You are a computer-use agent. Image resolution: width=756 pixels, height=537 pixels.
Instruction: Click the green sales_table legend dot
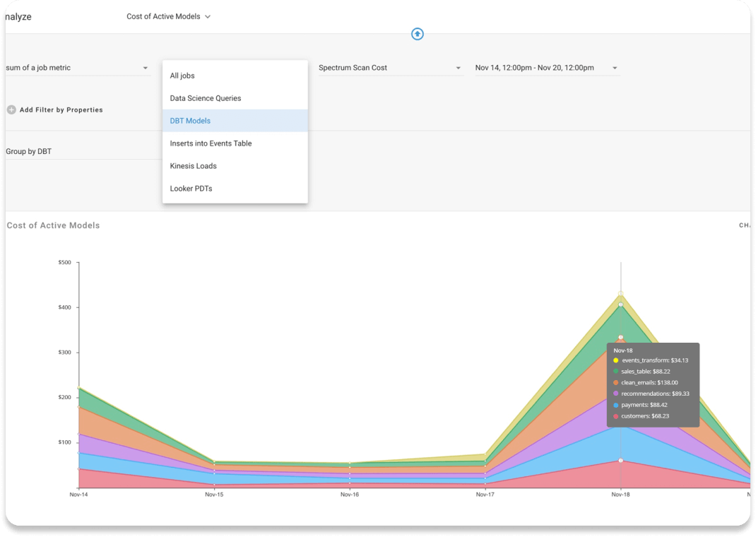[x=616, y=371]
